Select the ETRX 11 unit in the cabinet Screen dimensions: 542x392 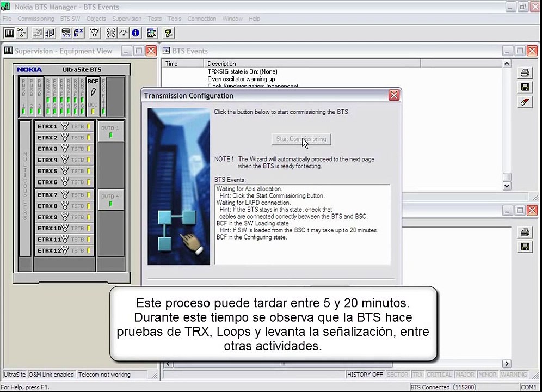[x=64, y=239]
